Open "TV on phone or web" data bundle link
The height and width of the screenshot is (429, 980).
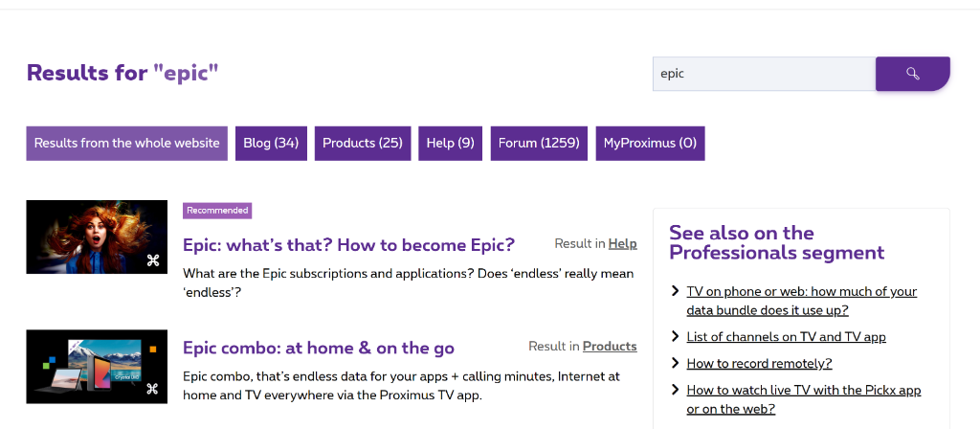coord(802,301)
